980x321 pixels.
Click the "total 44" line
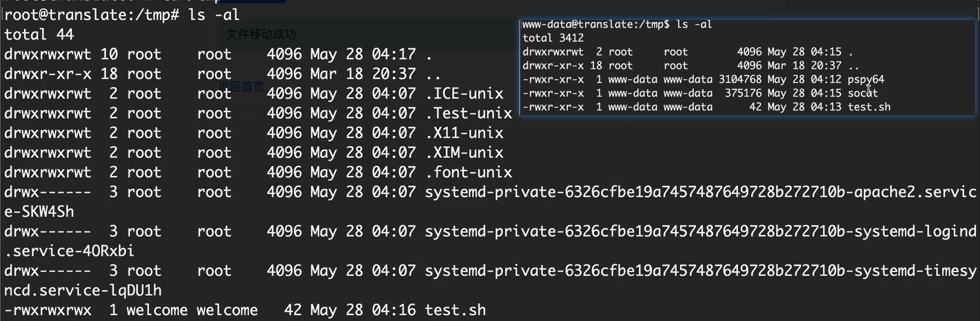tap(39, 35)
